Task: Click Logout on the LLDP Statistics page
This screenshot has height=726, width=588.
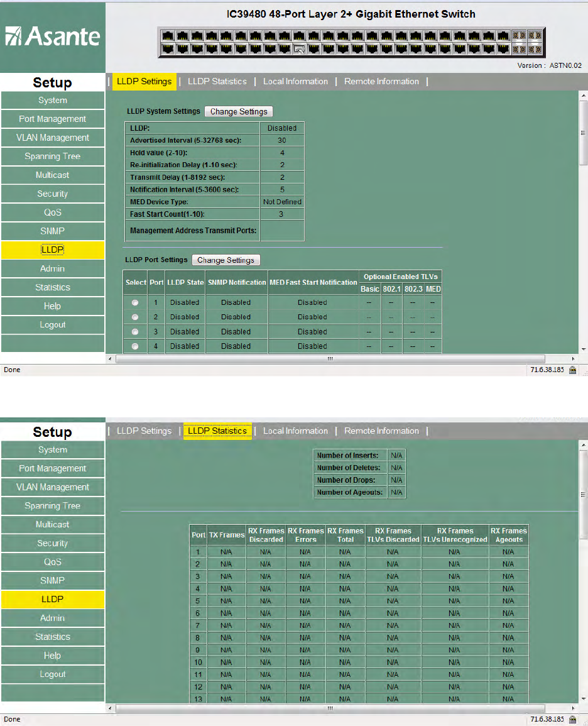Action: pos(53,674)
